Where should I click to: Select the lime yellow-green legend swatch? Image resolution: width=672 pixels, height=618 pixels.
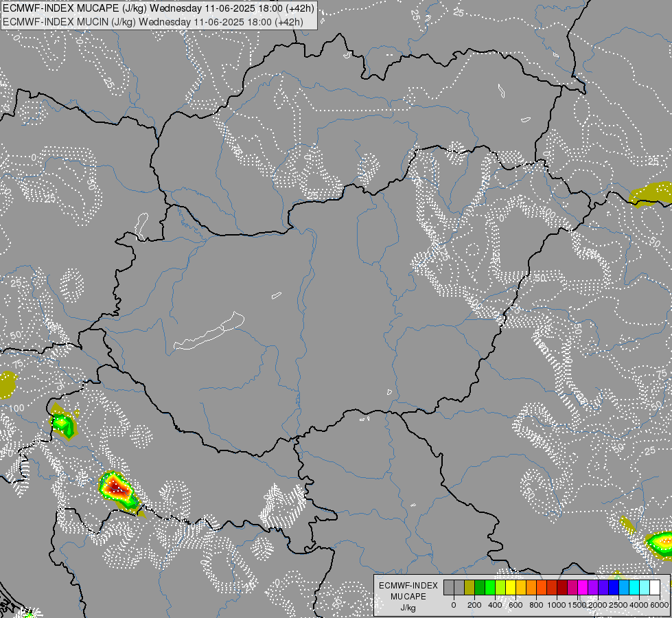[500, 587]
